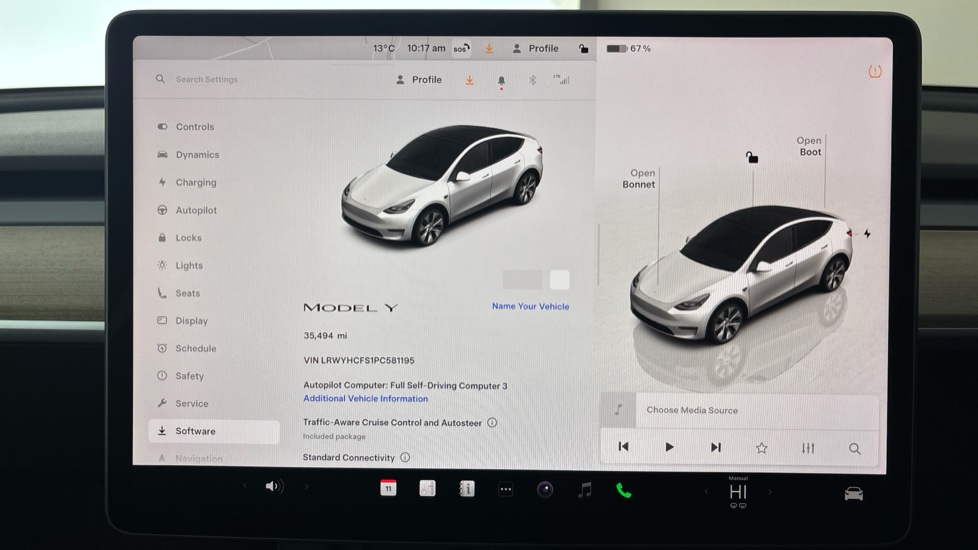Click the 10:17 am clock in status bar
The width and height of the screenshot is (978, 550).
pyautogui.click(x=426, y=48)
